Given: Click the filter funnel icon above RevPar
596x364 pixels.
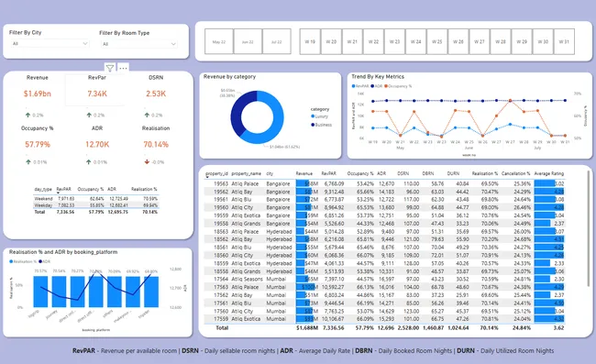Looking at the screenshot, I should [110, 69].
